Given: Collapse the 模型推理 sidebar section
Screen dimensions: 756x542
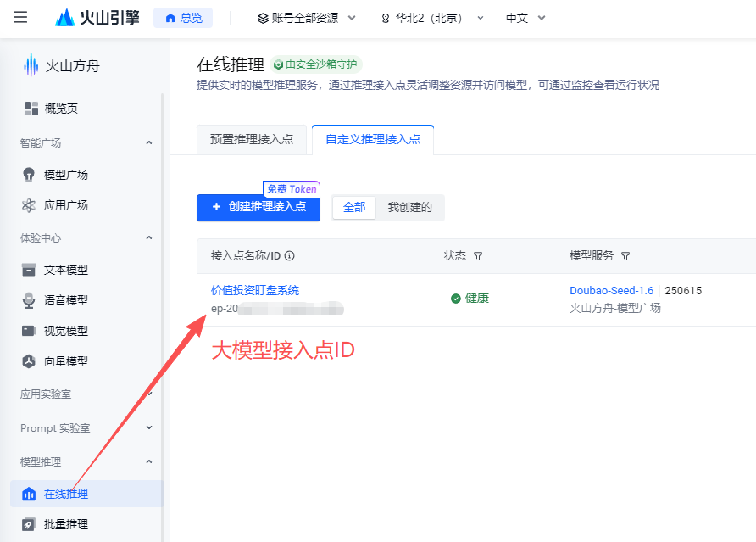Looking at the screenshot, I should point(149,461).
